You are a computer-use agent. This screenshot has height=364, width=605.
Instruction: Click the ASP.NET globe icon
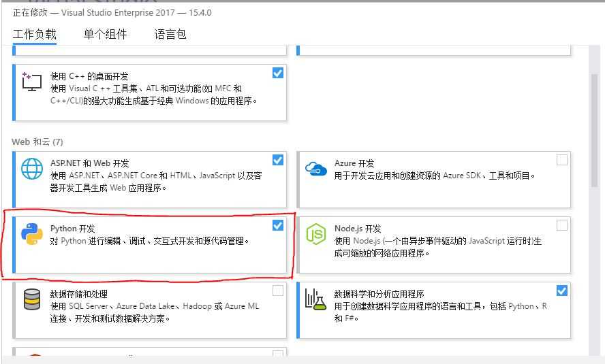point(32,169)
